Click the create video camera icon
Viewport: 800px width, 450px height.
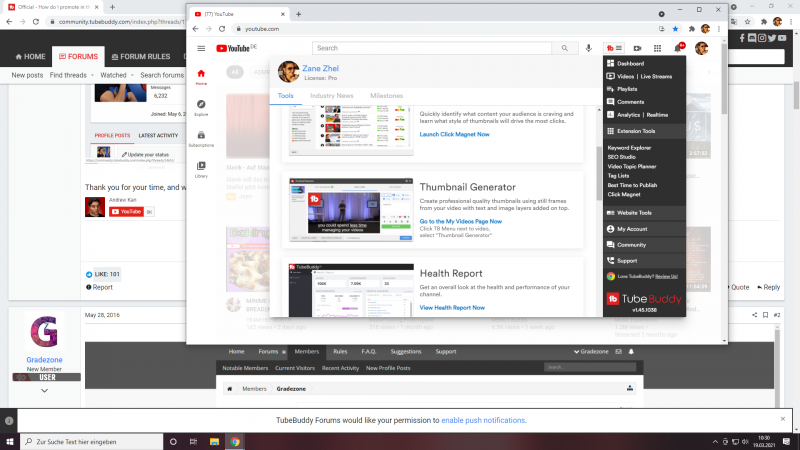637,48
